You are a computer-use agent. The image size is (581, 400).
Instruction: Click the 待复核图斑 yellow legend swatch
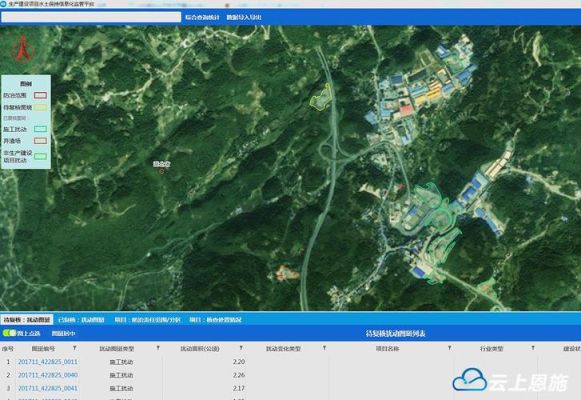point(40,107)
